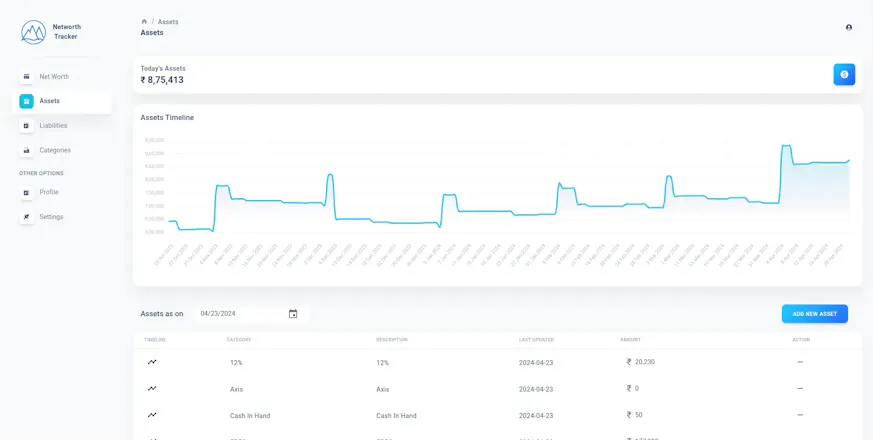Click the 12% description cell
This screenshot has height=440, width=873.
[x=382, y=363]
